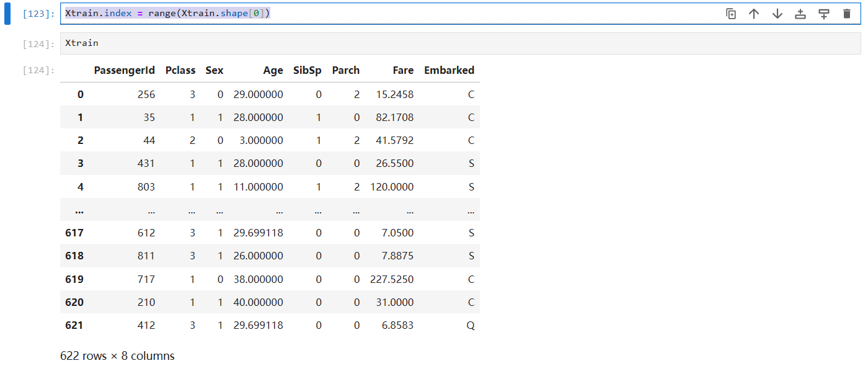Click the '622 rows × 8 columns' summary text
The width and height of the screenshot is (868, 376).
click(x=117, y=356)
